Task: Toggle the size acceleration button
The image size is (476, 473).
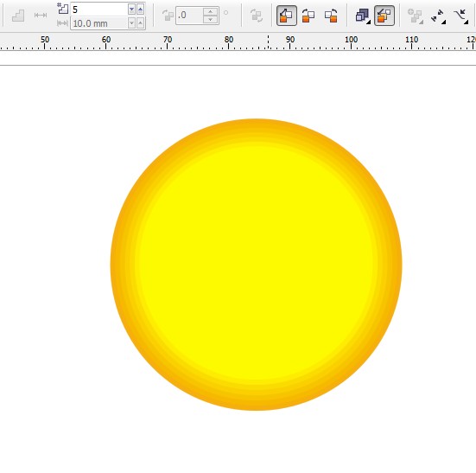Action: (x=384, y=16)
